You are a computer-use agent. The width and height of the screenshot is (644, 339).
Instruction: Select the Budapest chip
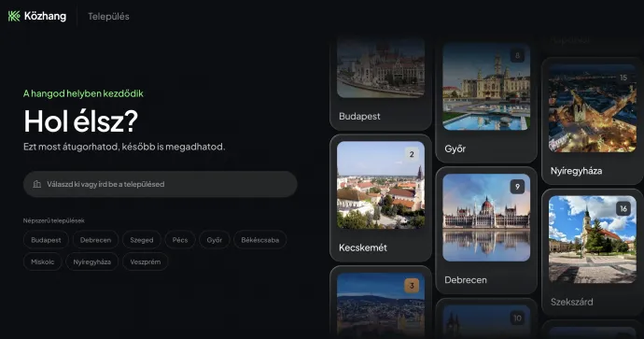pos(46,240)
